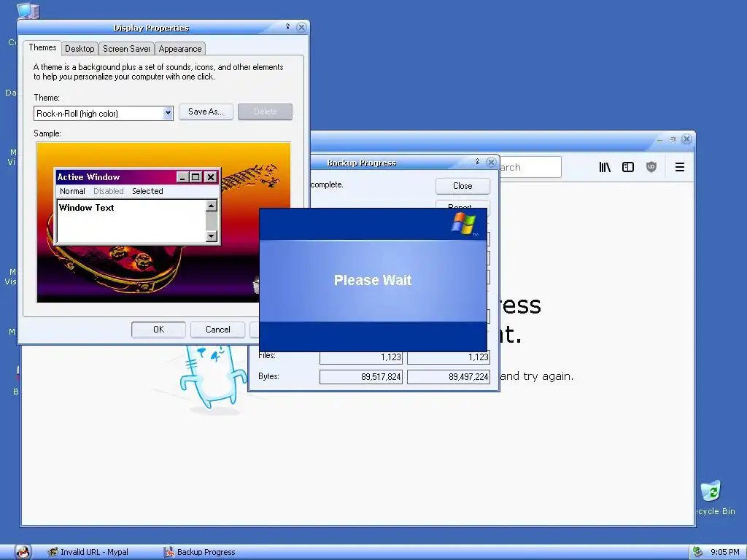
Task: Click the Windows logo on Please Wait
Action: pos(463,224)
